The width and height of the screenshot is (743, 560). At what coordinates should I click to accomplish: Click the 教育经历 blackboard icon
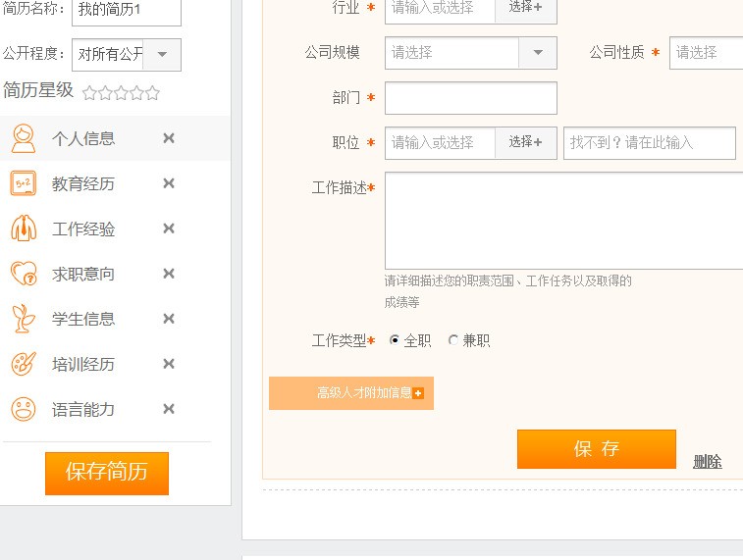[x=23, y=183]
